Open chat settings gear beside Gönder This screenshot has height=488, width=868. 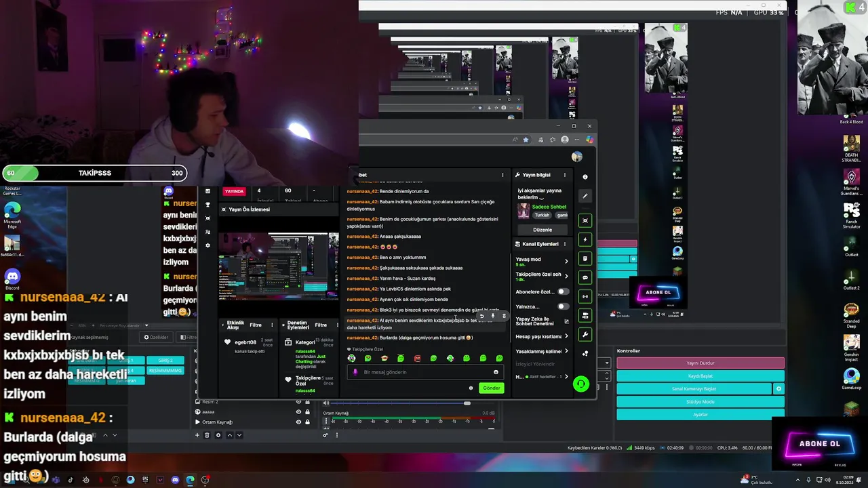click(x=471, y=388)
